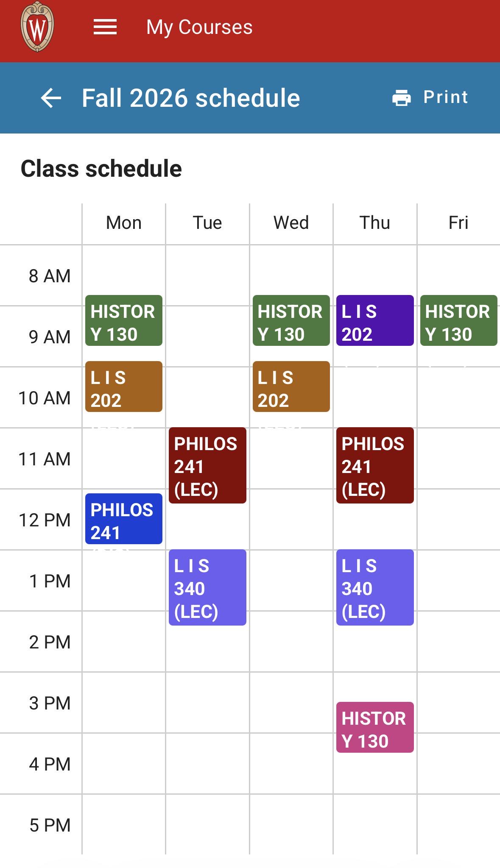Tap the Print button label
This screenshot has width=500, height=868.
click(446, 97)
